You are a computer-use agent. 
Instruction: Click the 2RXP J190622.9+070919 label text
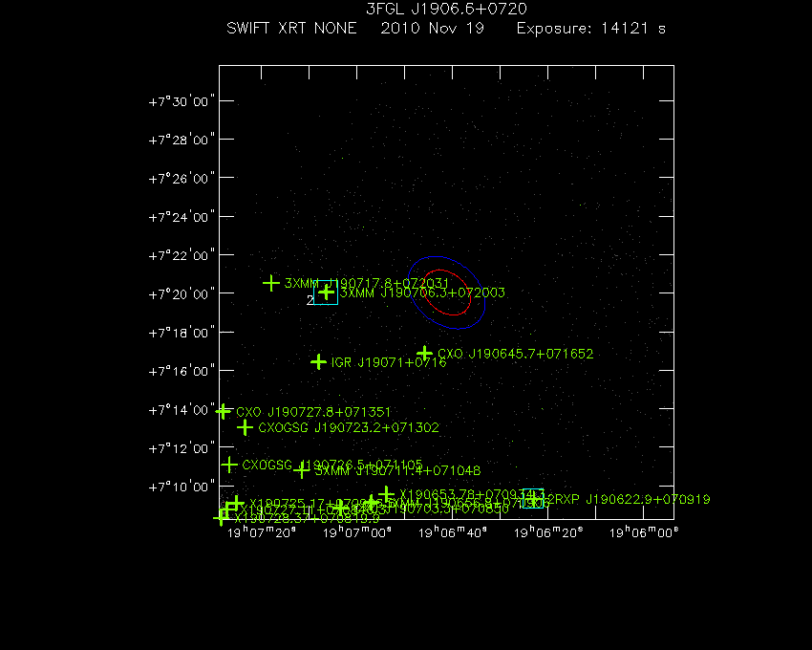point(629,499)
